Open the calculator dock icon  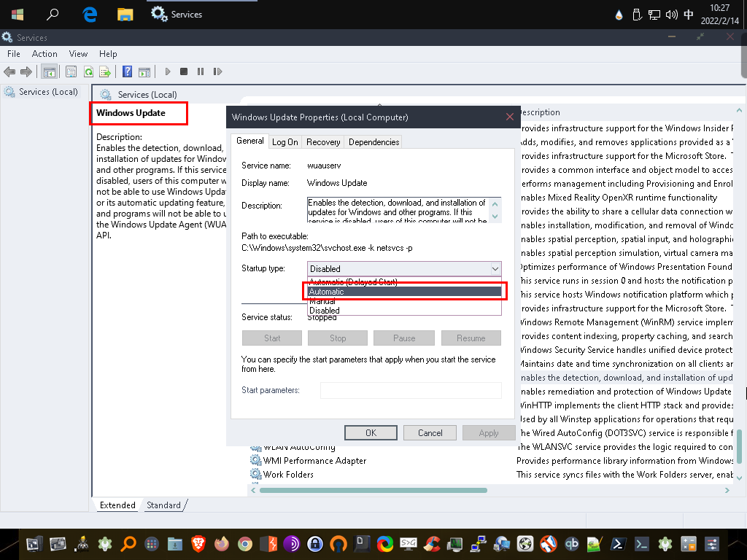[x=689, y=543]
